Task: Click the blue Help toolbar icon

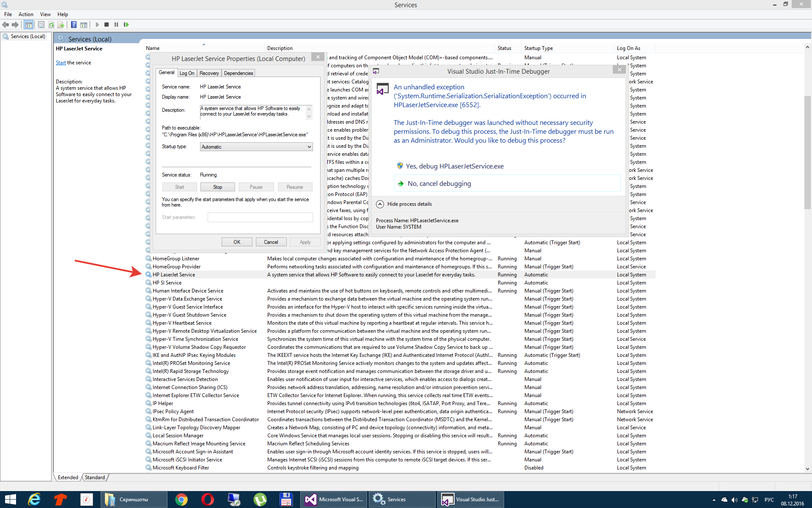Action: coord(74,25)
